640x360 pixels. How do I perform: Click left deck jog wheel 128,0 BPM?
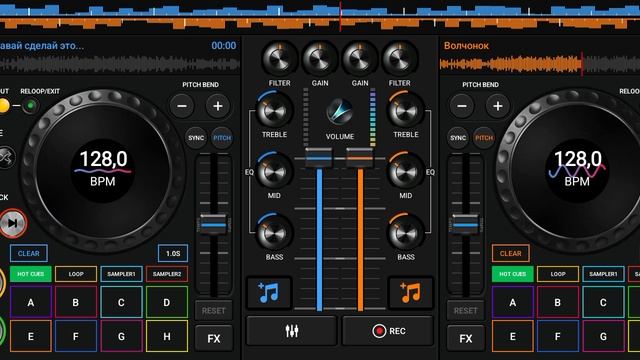tap(103, 171)
